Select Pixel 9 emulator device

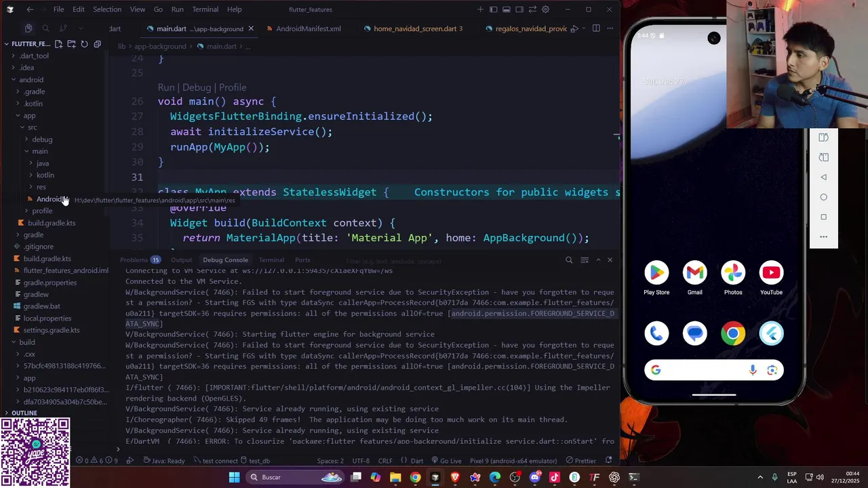pyautogui.click(x=513, y=461)
